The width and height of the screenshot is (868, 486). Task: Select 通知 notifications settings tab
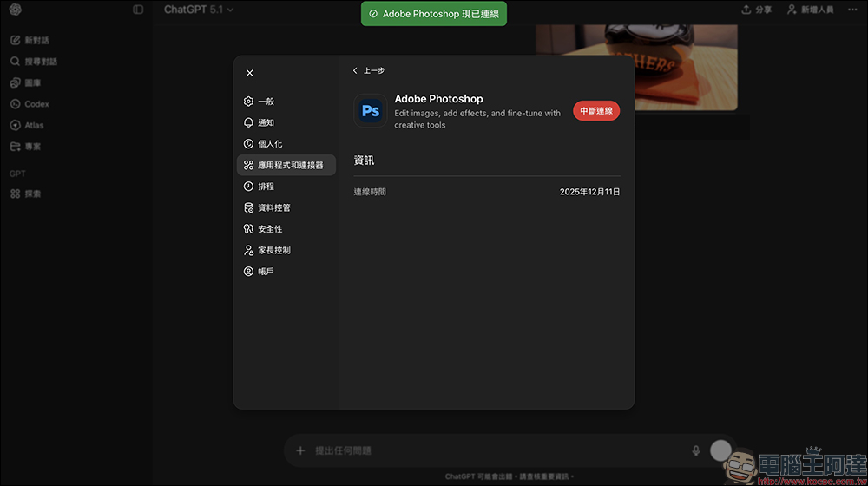pyautogui.click(x=286, y=122)
